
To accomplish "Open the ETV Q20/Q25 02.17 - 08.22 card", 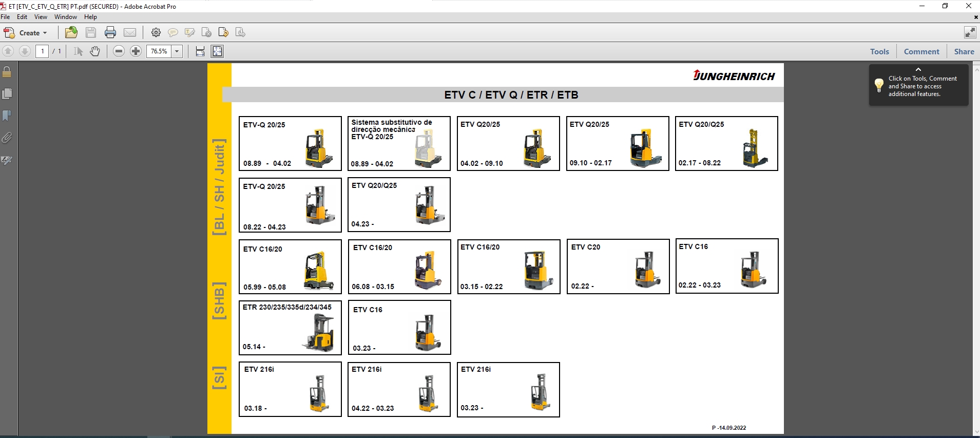I will click(x=726, y=144).
